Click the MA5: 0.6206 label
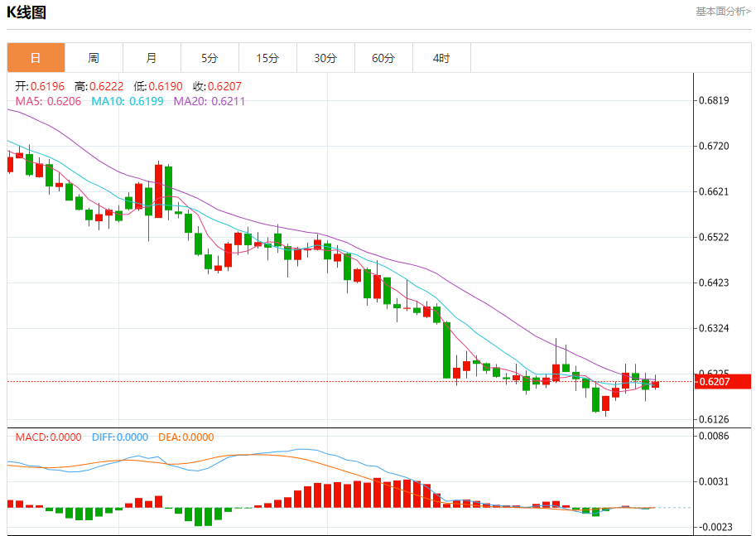The height and width of the screenshot is (536, 756). click(48, 101)
